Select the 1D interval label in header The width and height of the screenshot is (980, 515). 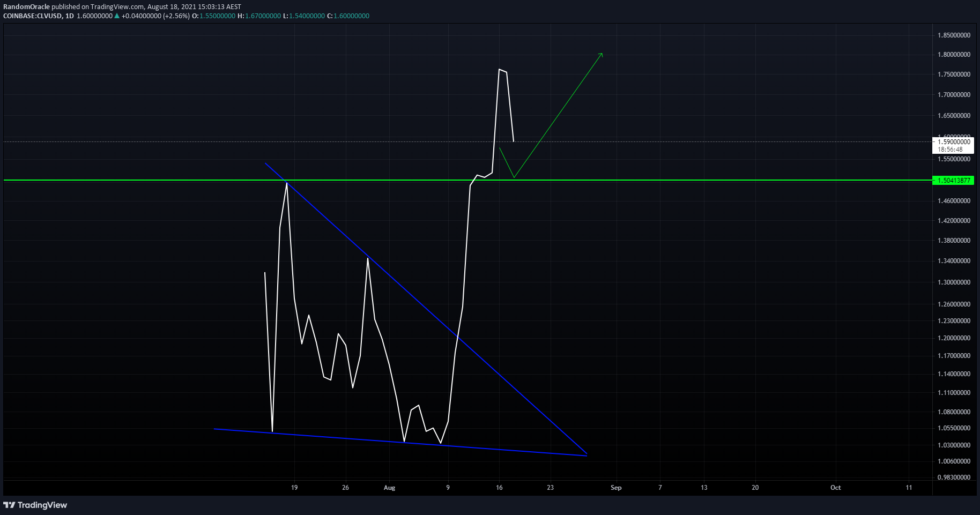[69, 16]
